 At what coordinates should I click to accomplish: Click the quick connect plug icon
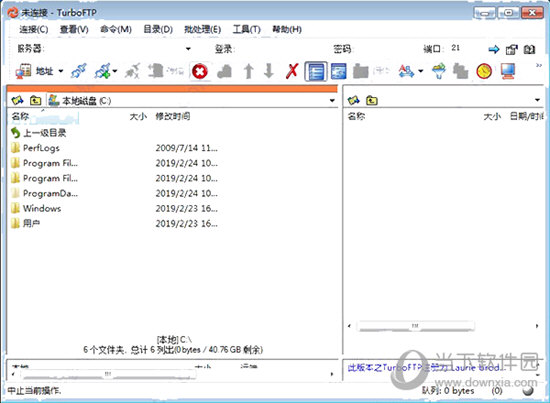(x=102, y=71)
